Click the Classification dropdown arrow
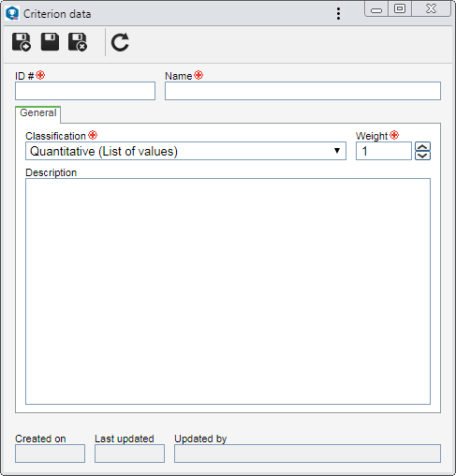Viewport: 456px width, 476px height. coord(337,151)
